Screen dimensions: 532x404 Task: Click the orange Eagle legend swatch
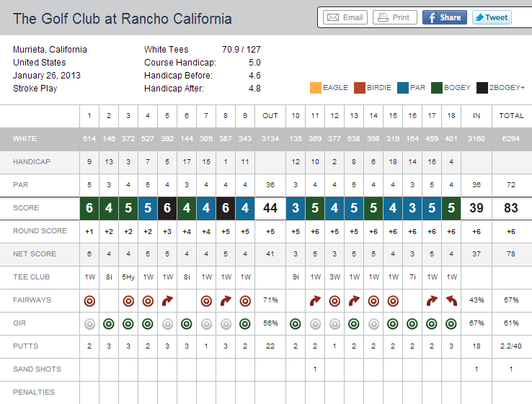tap(315, 88)
